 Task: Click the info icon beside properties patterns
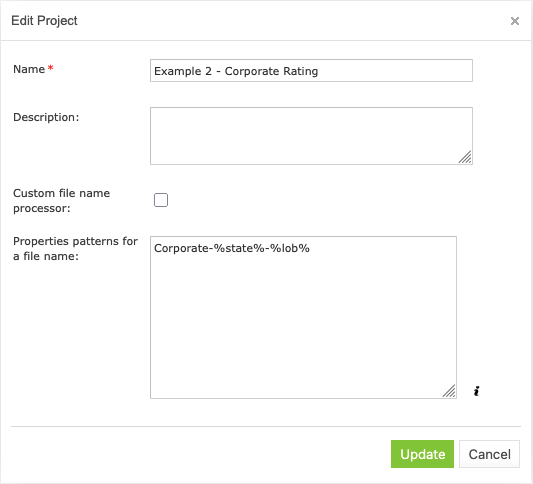(476, 391)
